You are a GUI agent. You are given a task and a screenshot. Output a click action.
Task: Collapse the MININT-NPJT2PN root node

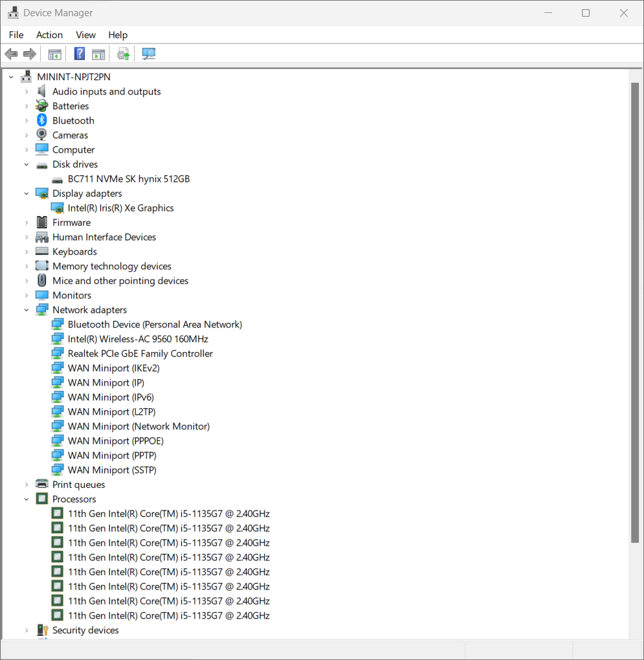12,77
